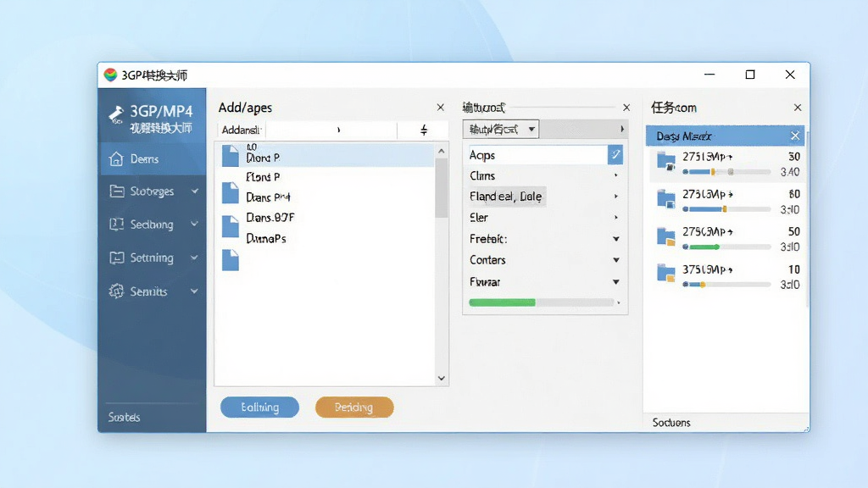Expand the Senniits chevron
The width and height of the screenshot is (868, 488).
tap(194, 291)
